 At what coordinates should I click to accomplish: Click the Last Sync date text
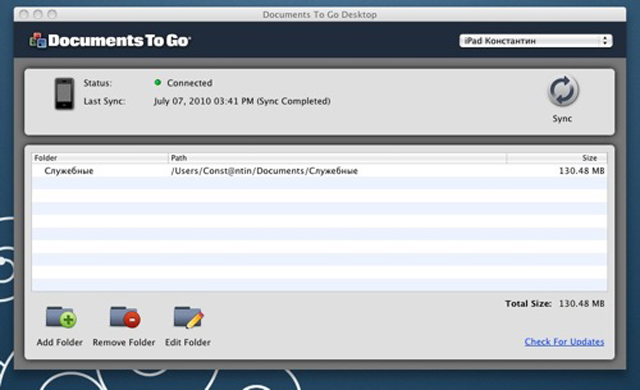pos(242,101)
